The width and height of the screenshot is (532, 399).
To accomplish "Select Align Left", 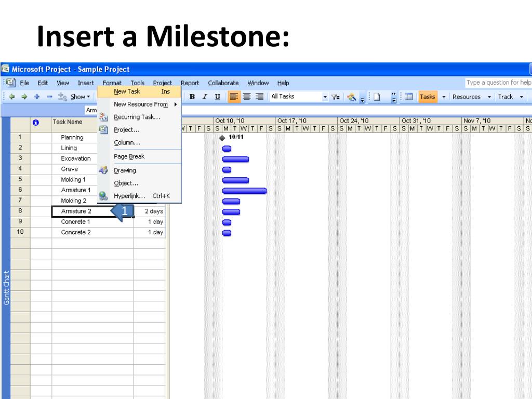I will (233, 97).
